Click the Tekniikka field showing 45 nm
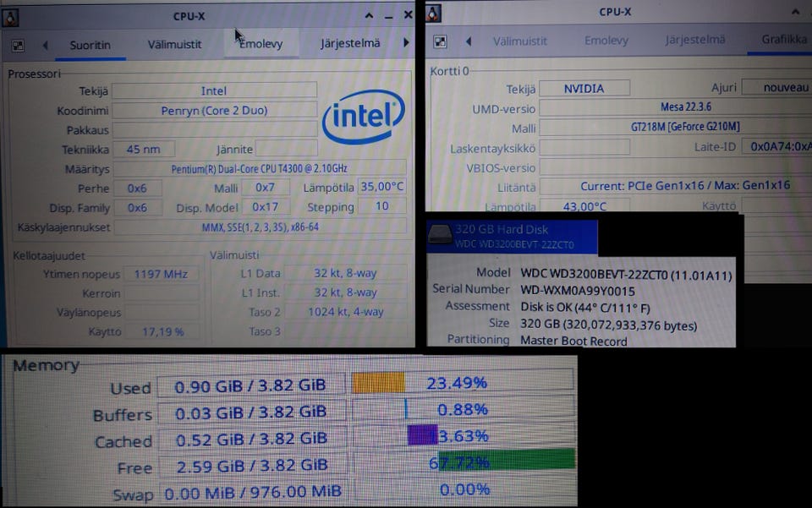The image size is (812, 508). pyautogui.click(x=144, y=150)
